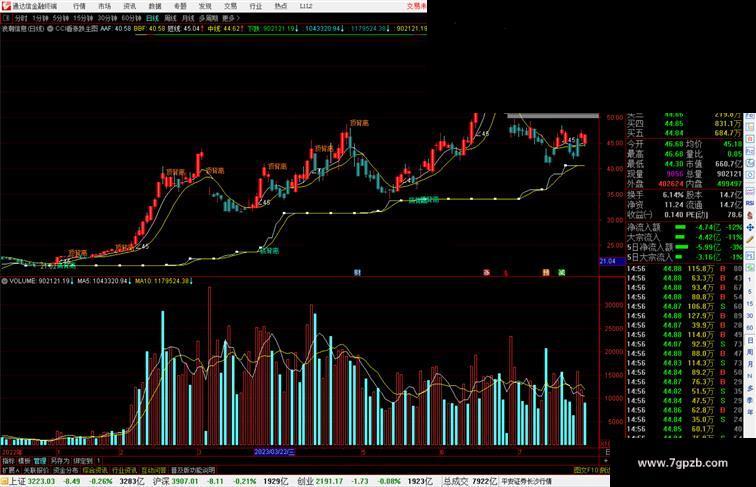Click the round icon beside VOLUME label
The width and height of the screenshot is (756, 487).
coord(4,281)
